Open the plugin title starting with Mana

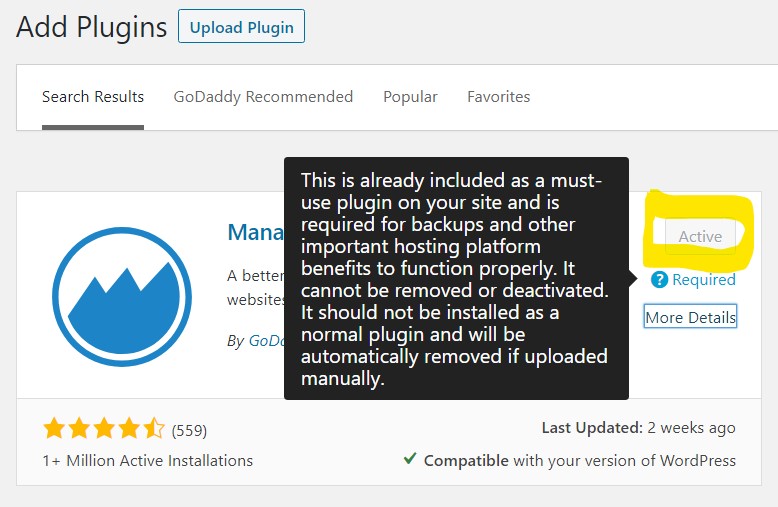[x=256, y=232]
